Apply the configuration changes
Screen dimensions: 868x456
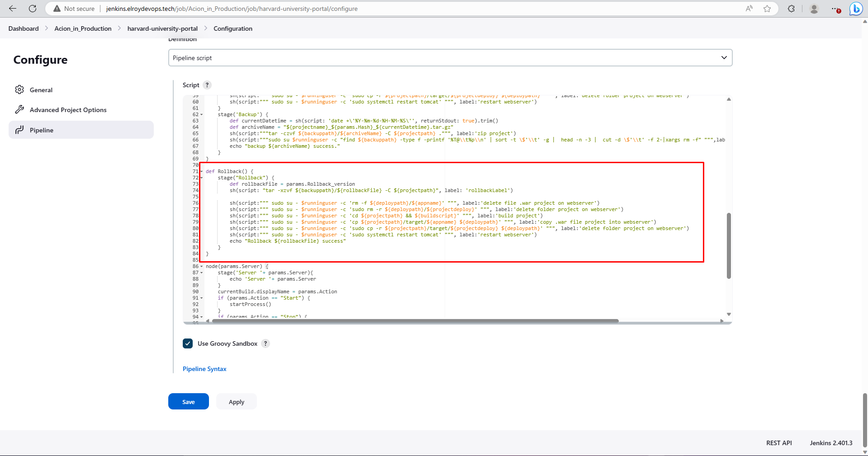point(237,402)
